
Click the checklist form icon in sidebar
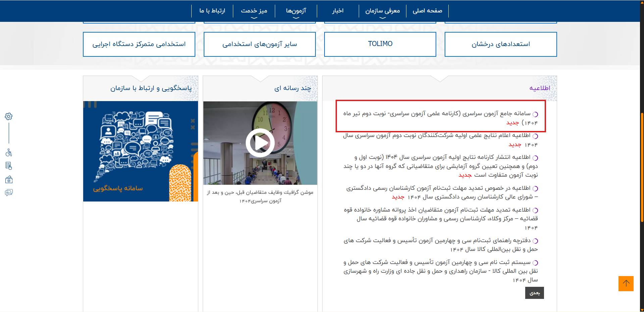[x=9, y=166]
